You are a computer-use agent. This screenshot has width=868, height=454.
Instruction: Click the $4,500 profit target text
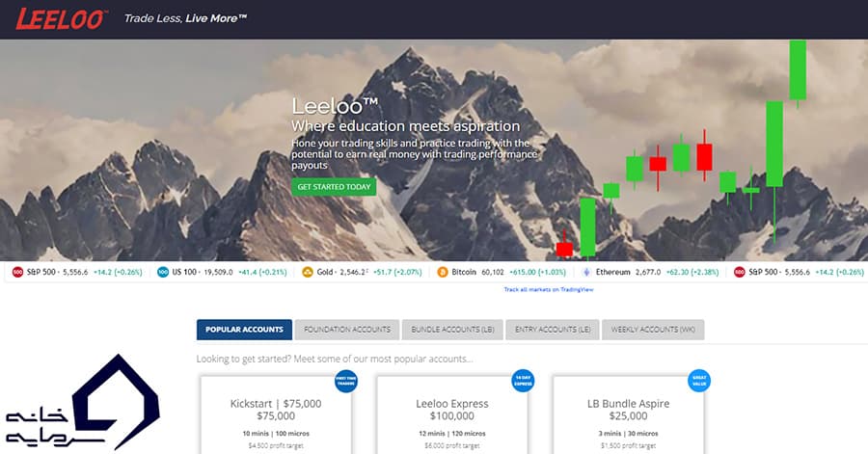tap(276, 445)
